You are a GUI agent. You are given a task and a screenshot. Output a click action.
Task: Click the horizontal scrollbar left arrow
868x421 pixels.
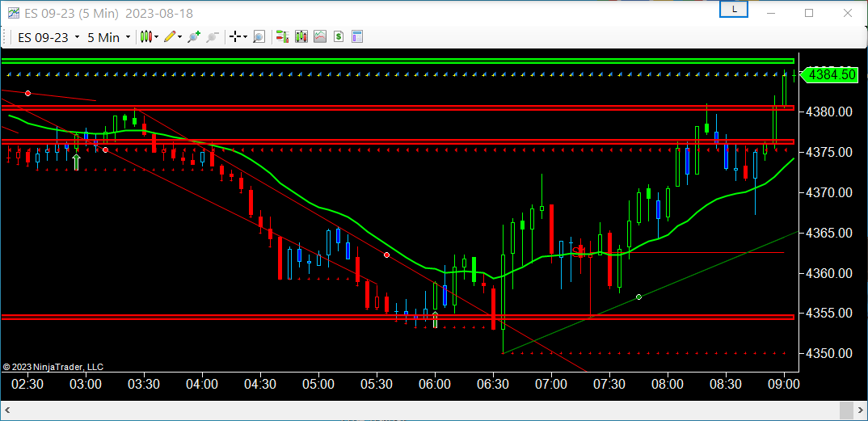tap(8, 411)
